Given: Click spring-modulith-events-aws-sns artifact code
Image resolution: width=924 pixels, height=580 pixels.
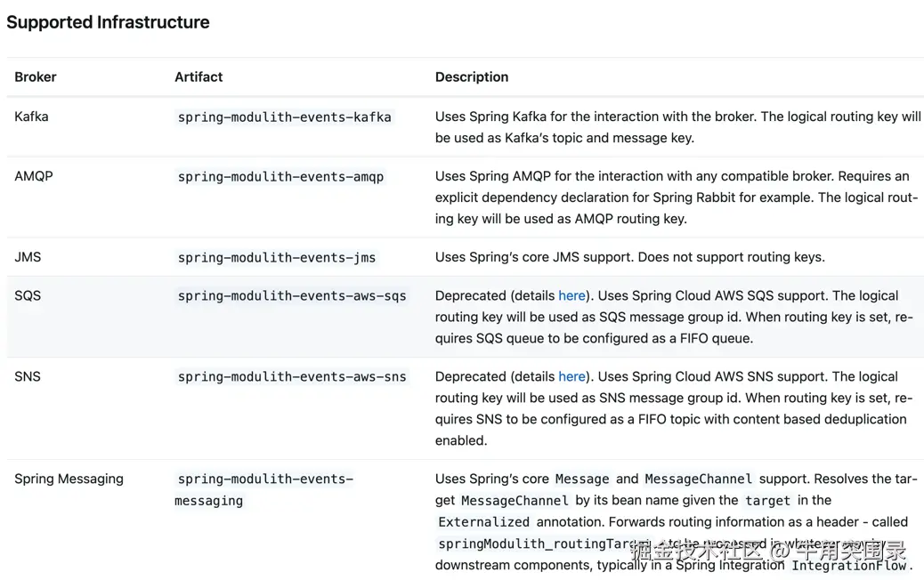Looking at the screenshot, I should coord(291,376).
